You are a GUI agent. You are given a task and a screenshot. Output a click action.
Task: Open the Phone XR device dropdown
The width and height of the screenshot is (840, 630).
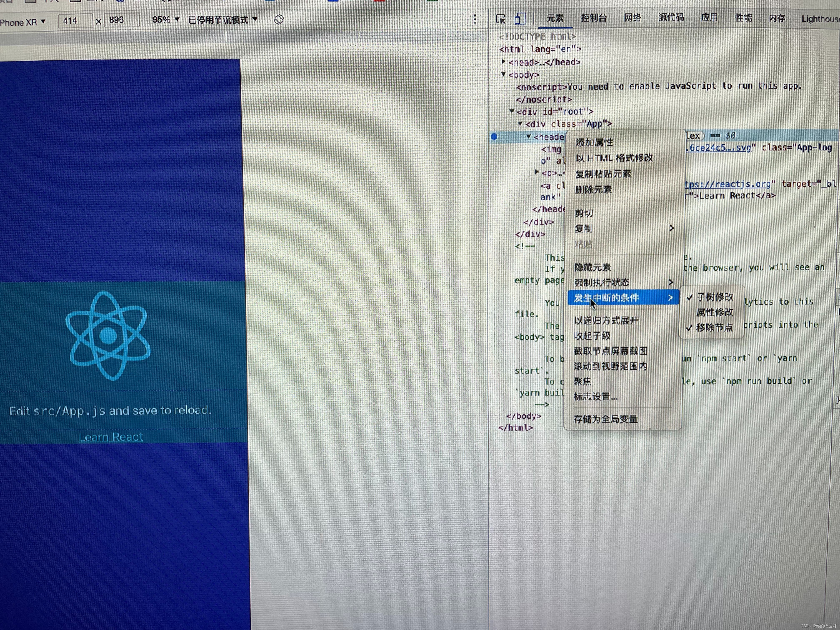[23, 22]
